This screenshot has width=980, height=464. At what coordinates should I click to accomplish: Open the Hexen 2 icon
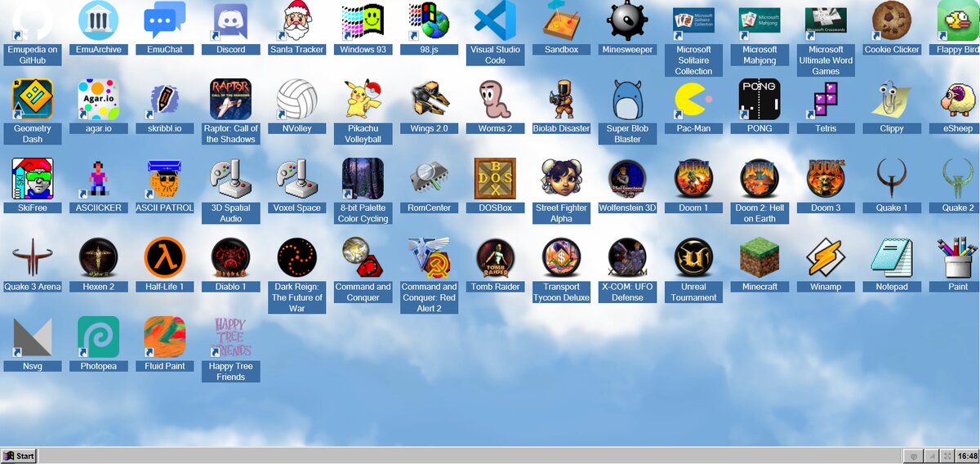99,257
